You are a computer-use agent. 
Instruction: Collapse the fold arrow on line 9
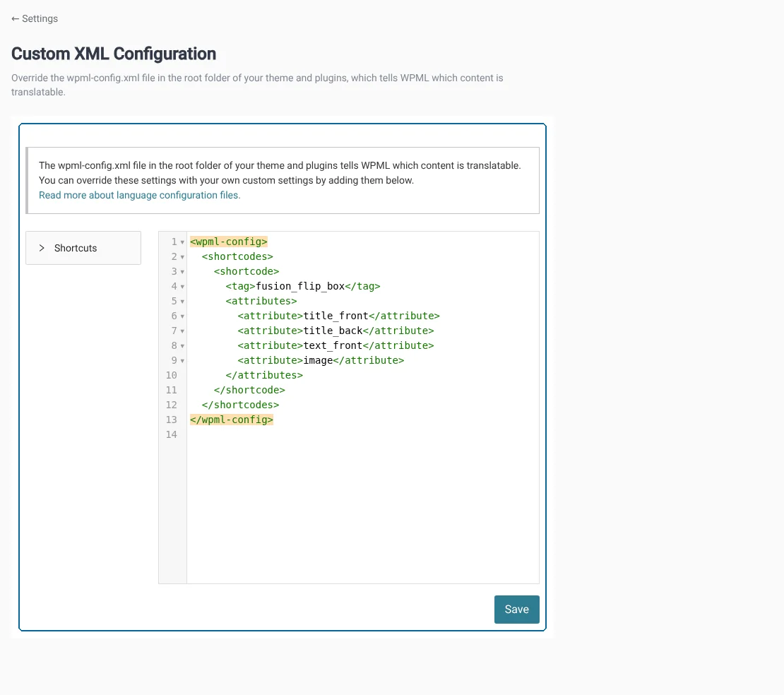182,361
